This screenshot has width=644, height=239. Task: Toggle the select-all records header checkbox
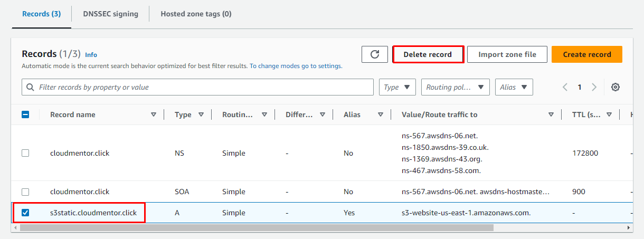pos(25,114)
